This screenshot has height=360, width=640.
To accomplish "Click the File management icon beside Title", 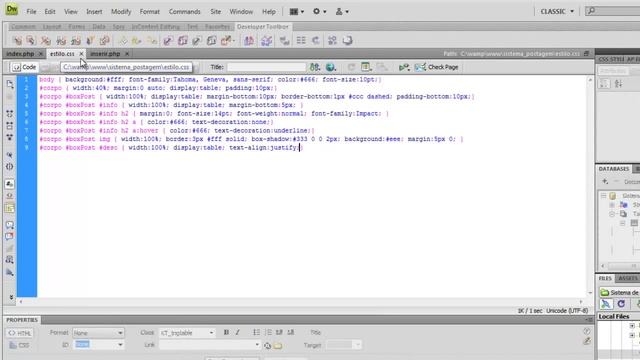I will 314,67.
